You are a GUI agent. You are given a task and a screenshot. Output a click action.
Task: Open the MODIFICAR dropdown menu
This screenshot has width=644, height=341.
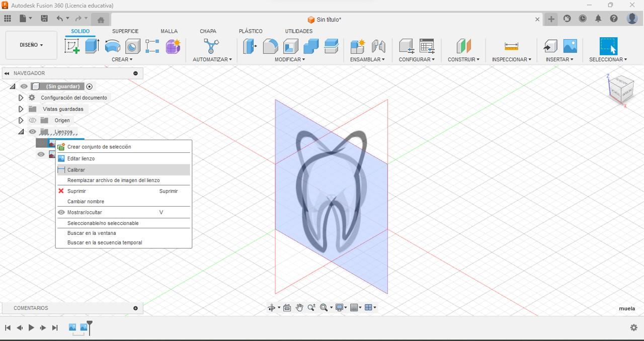(290, 59)
